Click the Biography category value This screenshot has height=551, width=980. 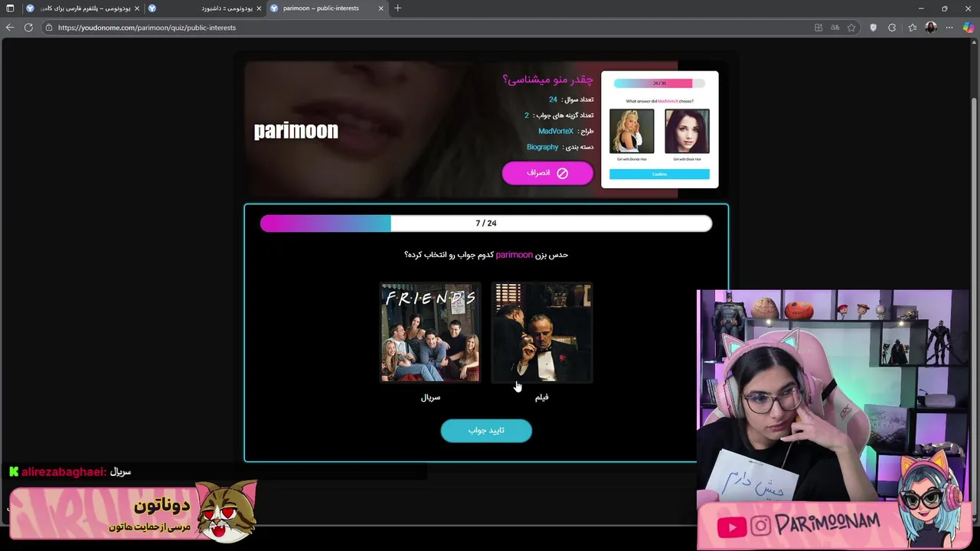(543, 147)
